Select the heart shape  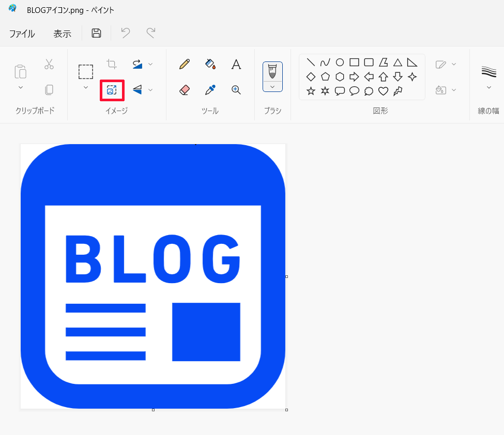[x=383, y=91]
